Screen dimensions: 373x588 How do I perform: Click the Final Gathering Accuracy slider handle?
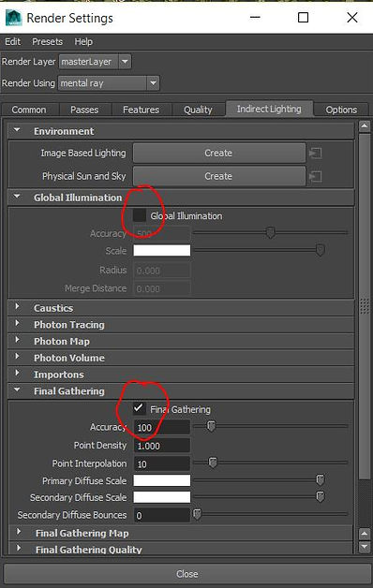coord(211,426)
